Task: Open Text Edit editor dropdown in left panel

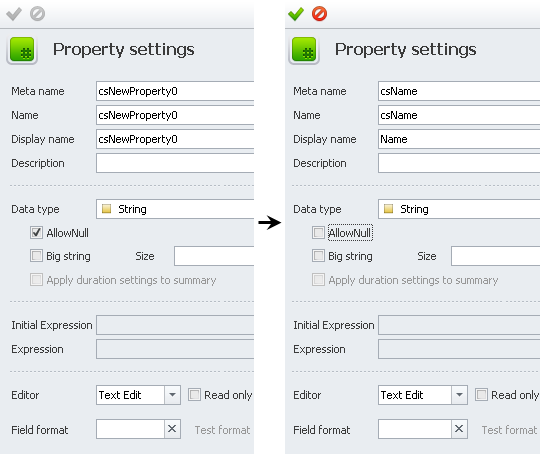Action: click(172, 395)
